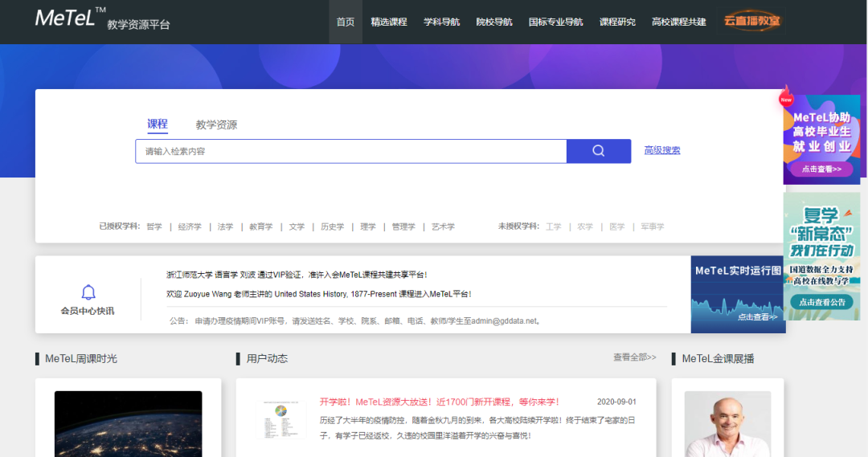The image size is (868, 457).
Task: Open 精选课程 in the top navigation
Action: tap(389, 22)
